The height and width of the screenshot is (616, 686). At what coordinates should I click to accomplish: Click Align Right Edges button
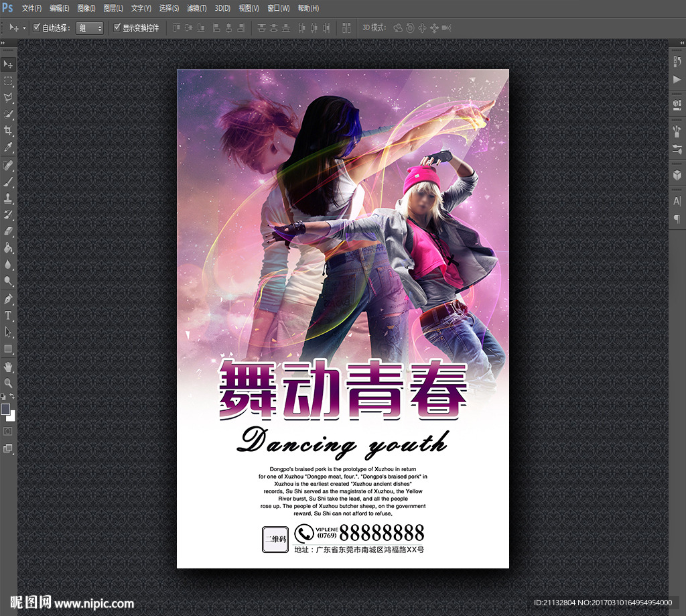(241, 28)
